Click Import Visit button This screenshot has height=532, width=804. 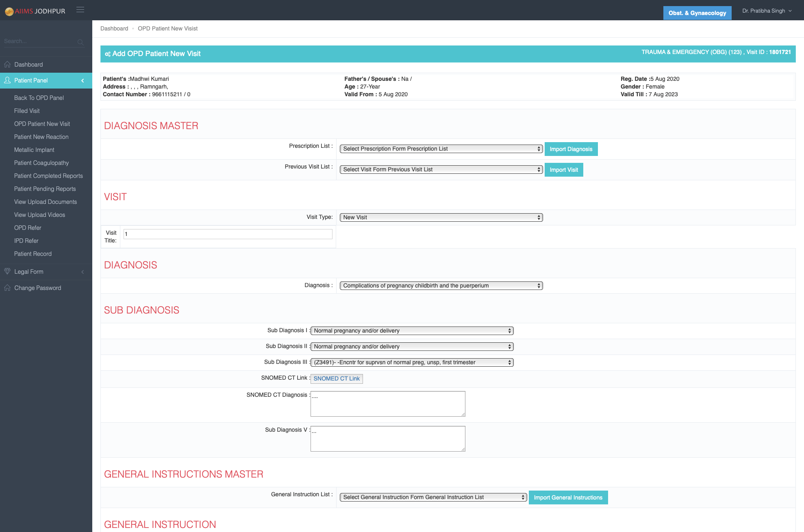[x=564, y=170]
